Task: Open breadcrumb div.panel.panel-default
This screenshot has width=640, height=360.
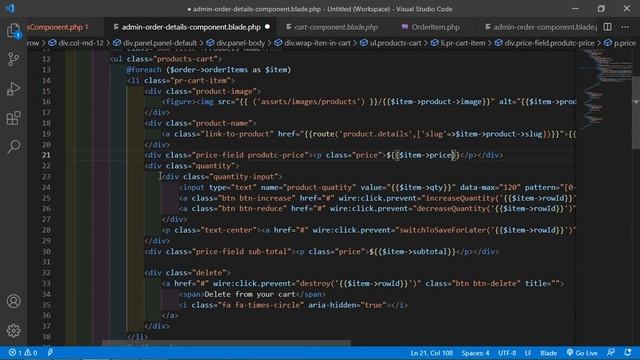Action: point(160,43)
